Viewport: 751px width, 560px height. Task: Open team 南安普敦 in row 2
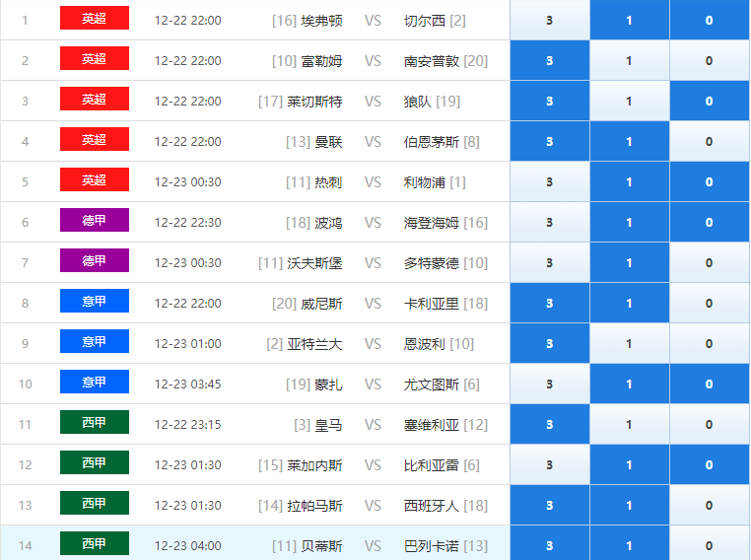[x=432, y=61]
